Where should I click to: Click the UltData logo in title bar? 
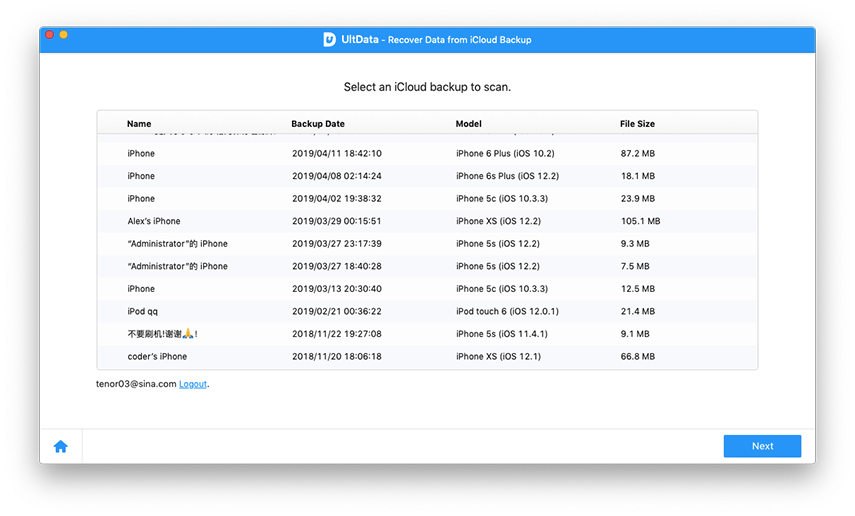[329, 39]
